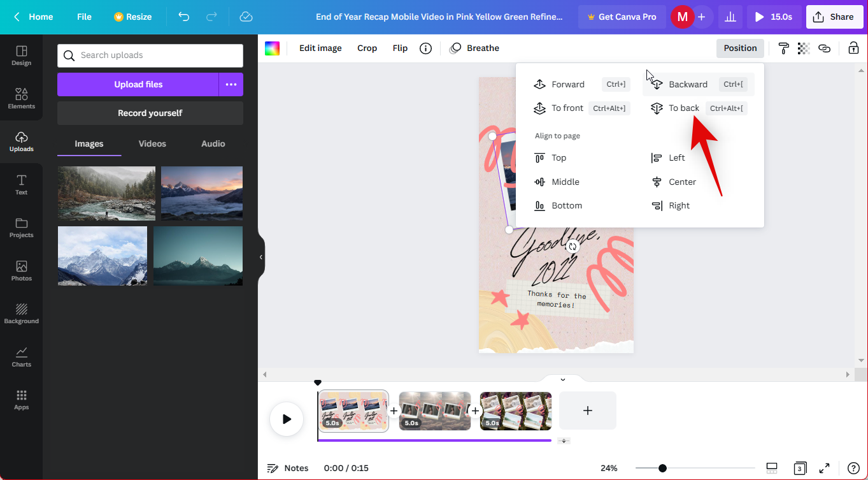
Task: Toggle the Lock padlock icon
Action: (853, 48)
